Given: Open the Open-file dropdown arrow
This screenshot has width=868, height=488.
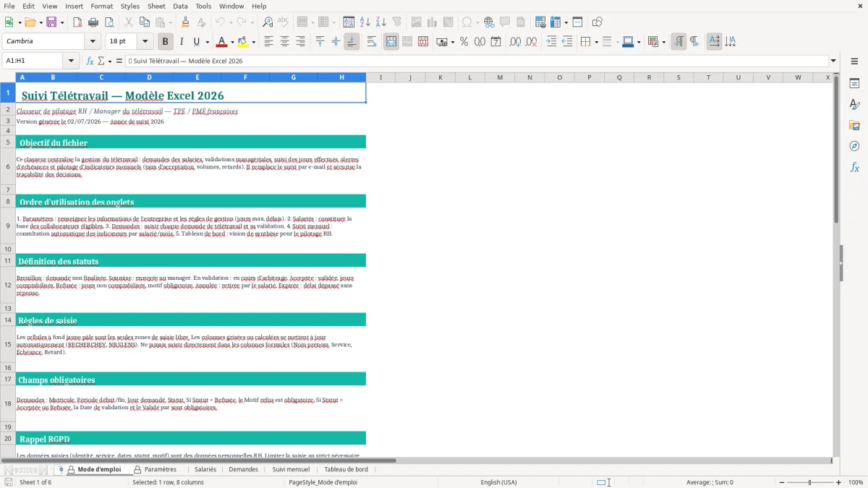Looking at the screenshot, I should tap(40, 22).
